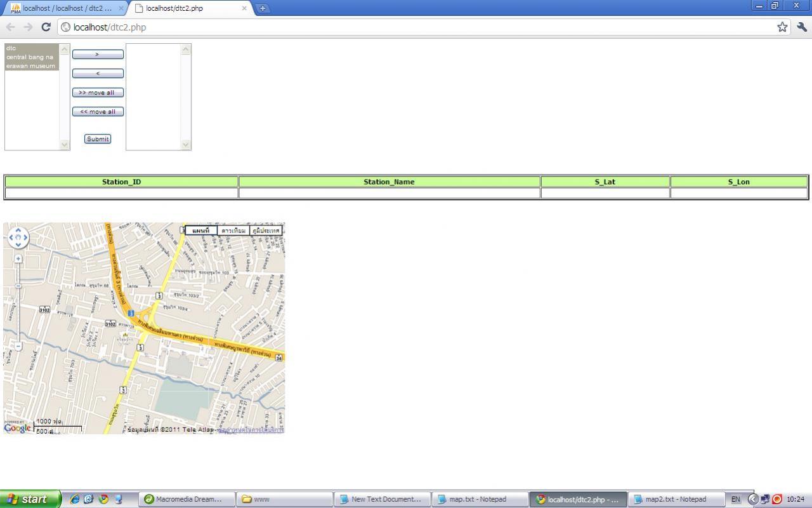Pan the map up with the arrow control
Viewport: 812px width, 508px height.
click(18, 231)
